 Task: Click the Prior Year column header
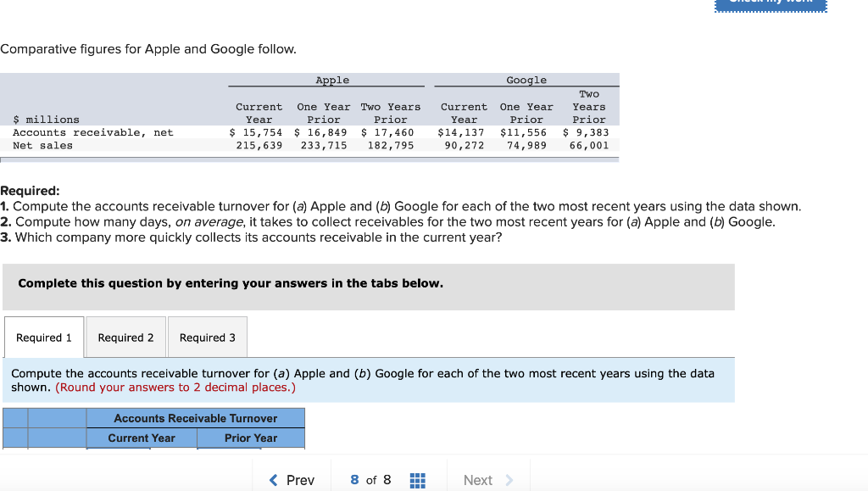pos(251,438)
